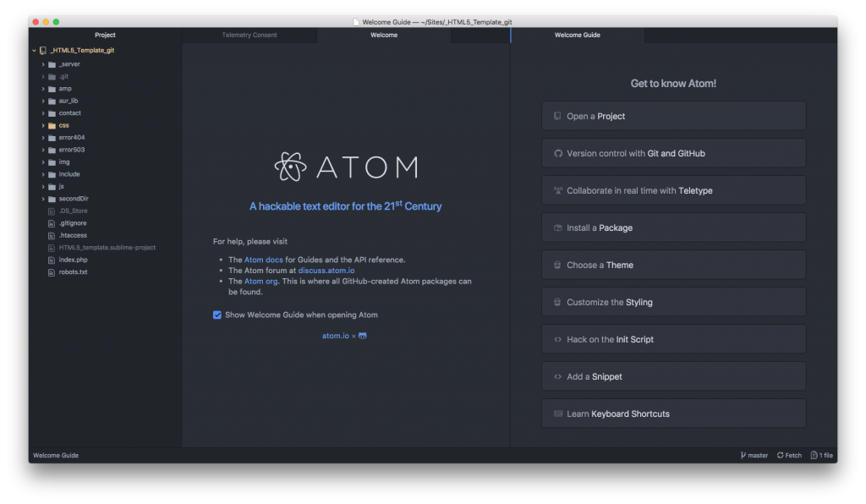The width and height of the screenshot is (866, 504).
Task: Expand the js folder chevron
Action: pyautogui.click(x=43, y=187)
